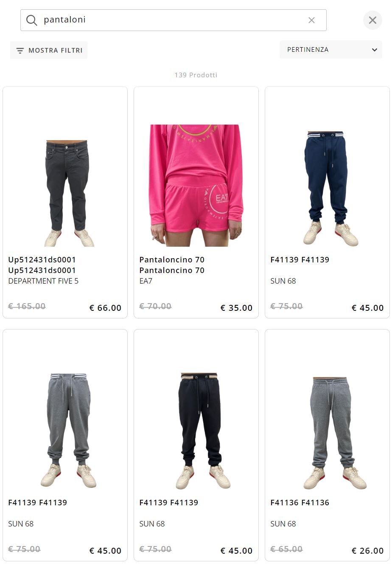Click the € 26.00 sale price
This screenshot has width=392, height=566.
point(368,551)
